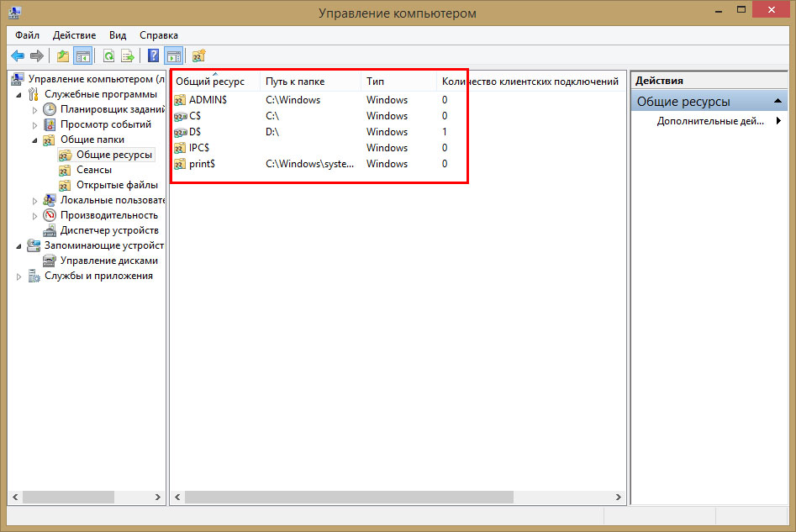Click the Управление дисками icon in tree

click(x=50, y=261)
